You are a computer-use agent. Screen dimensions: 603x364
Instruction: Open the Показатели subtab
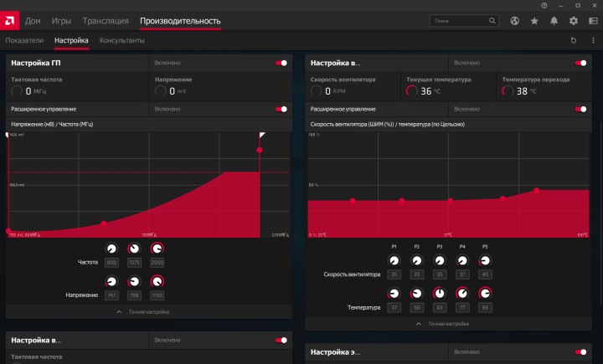(x=24, y=40)
